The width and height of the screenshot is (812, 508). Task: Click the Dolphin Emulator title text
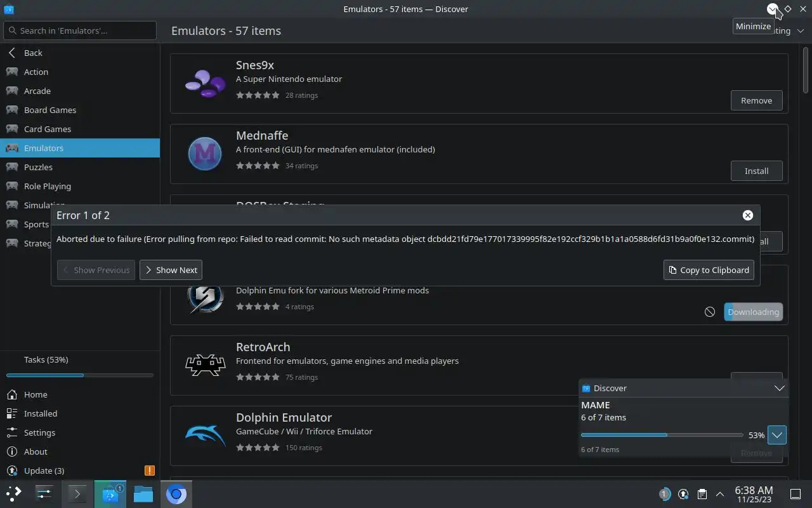pos(284,417)
